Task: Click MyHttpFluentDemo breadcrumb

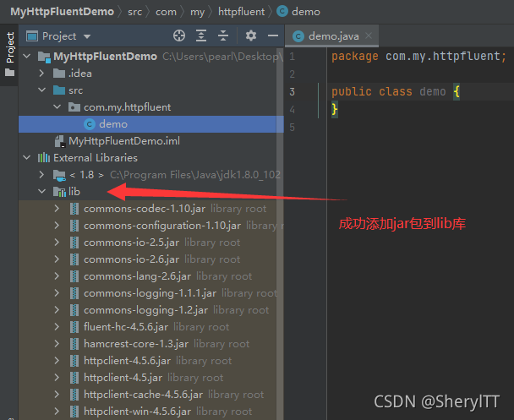Action: (x=63, y=12)
